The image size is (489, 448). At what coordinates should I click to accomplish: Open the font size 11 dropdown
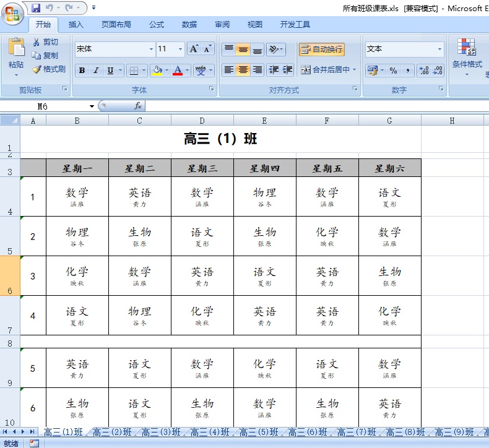(180, 50)
